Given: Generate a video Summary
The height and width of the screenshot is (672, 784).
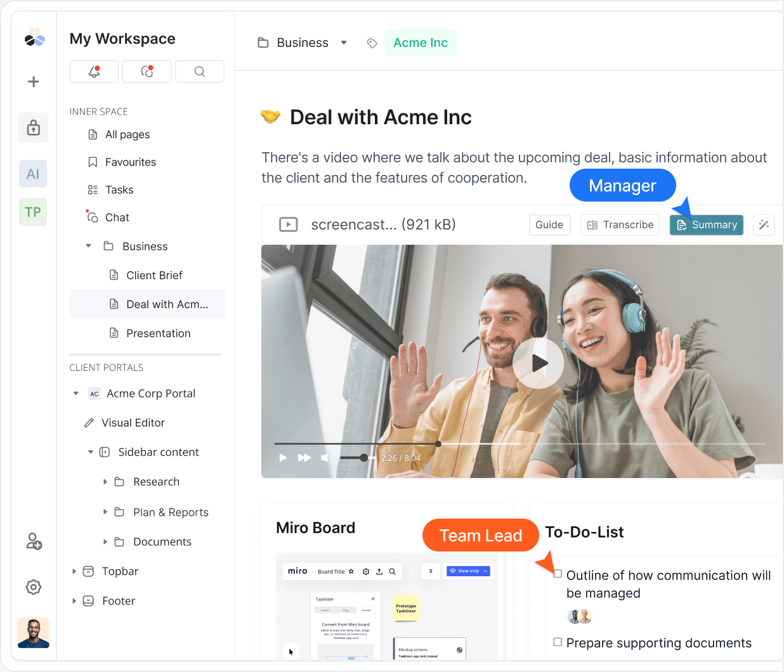Looking at the screenshot, I should click(x=707, y=225).
